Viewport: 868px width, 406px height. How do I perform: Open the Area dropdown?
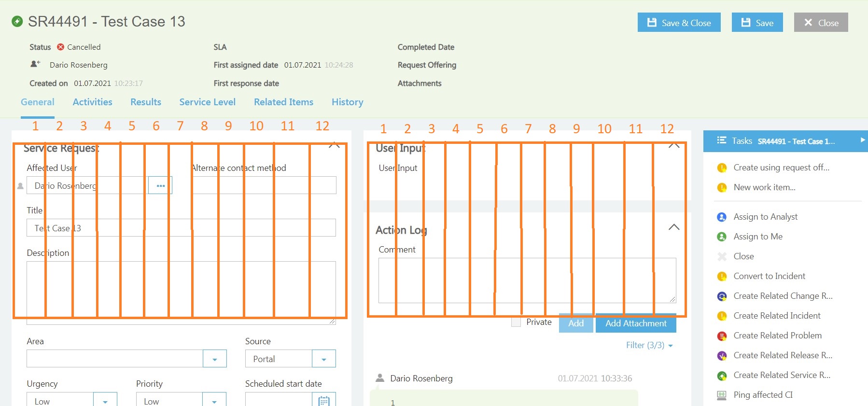click(x=214, y=359)
